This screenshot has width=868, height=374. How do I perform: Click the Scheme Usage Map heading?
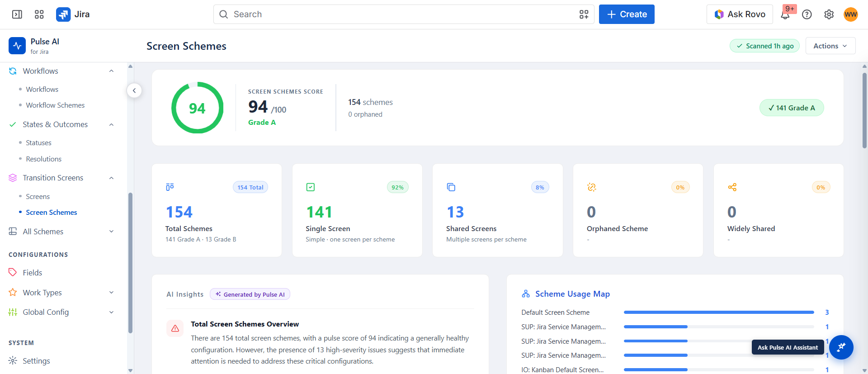[572, 294]
